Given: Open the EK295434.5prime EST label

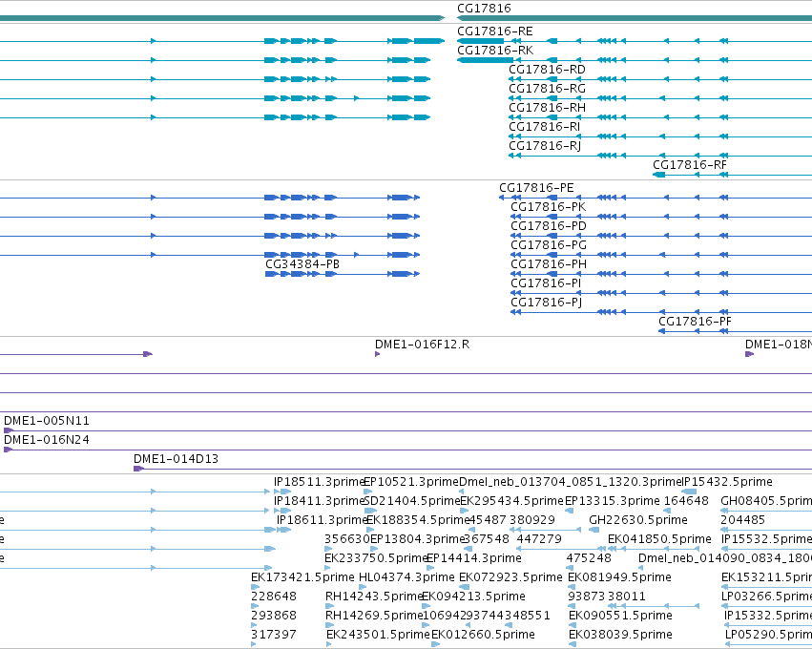Looking at the screenshot, I should point(511,501).
